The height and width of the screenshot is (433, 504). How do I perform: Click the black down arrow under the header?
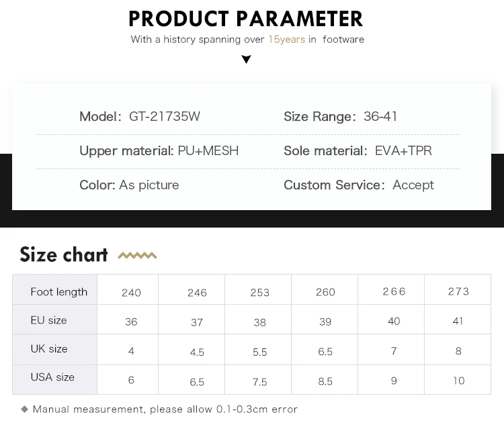point(246,60)
